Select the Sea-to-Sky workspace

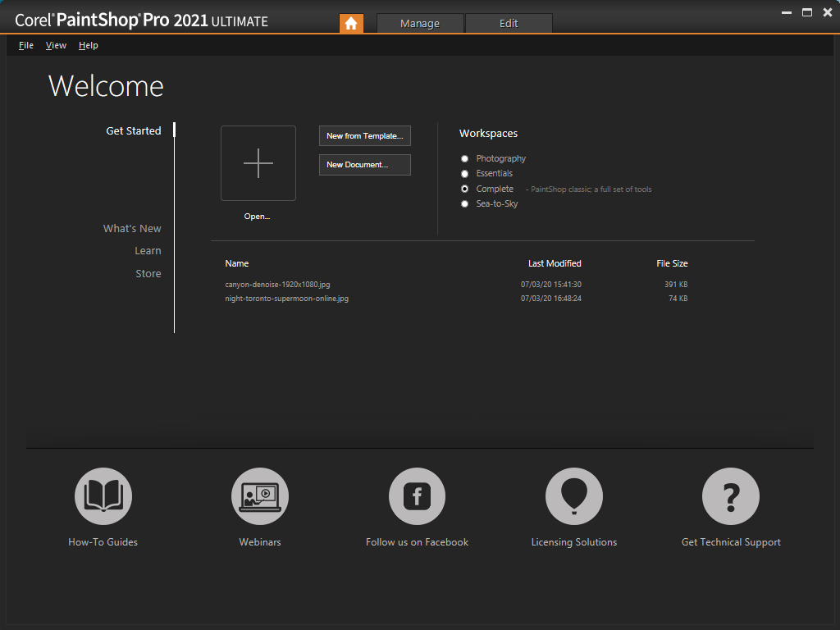point(464,203)
